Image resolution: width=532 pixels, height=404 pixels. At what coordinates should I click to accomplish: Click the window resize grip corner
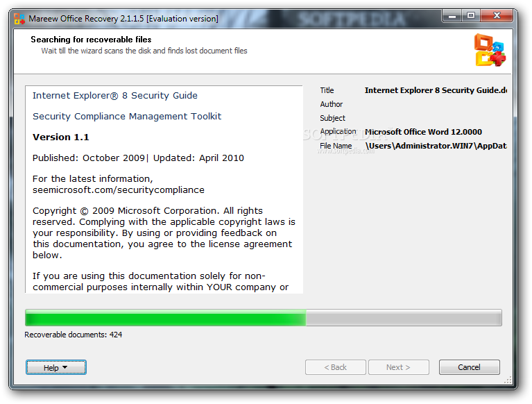tap(508, 380)
